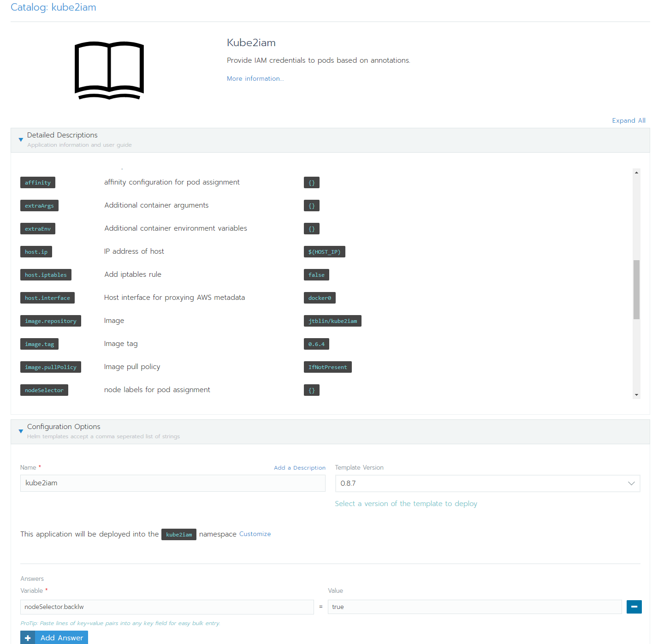
Task: Remove the nodeSelector.backlw answer with minus button
Action: [x=634, y=607]
